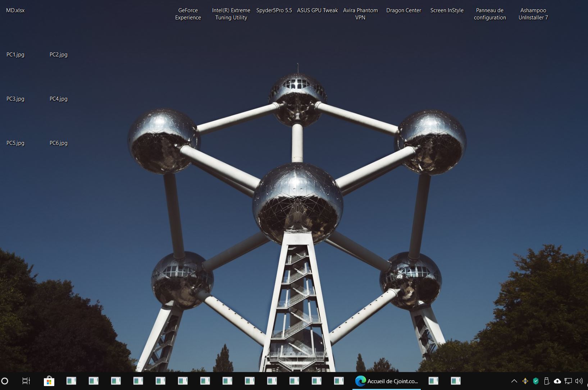Select PC1.jpg on the desktop
The height and width of the screenshot is (390, 588).
tap(15, 55)
